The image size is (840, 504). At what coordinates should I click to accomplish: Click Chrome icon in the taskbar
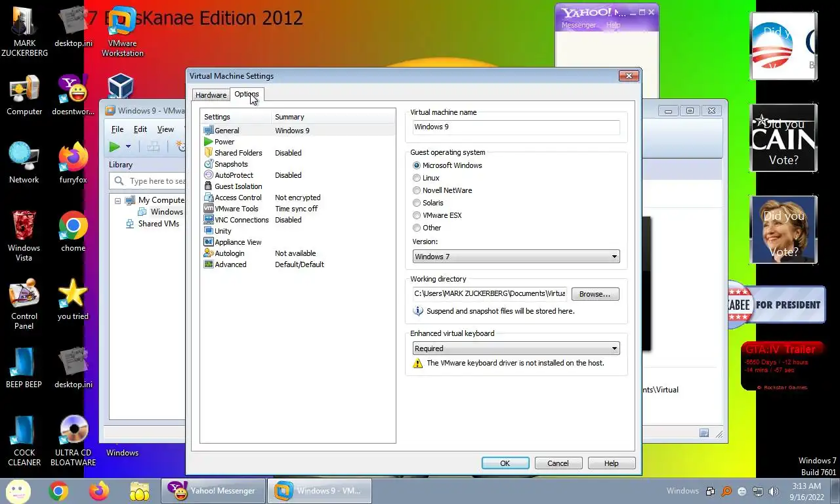click(x=58, y=491)
